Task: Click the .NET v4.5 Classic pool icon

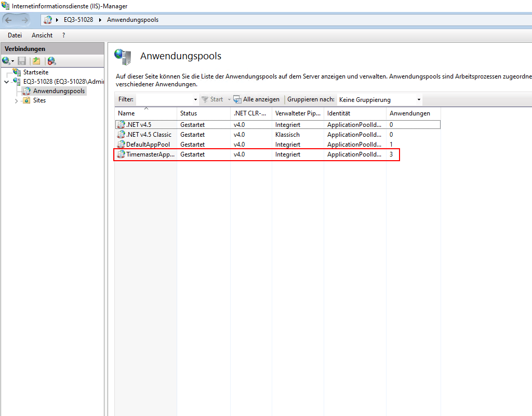Action: point(121,135)
